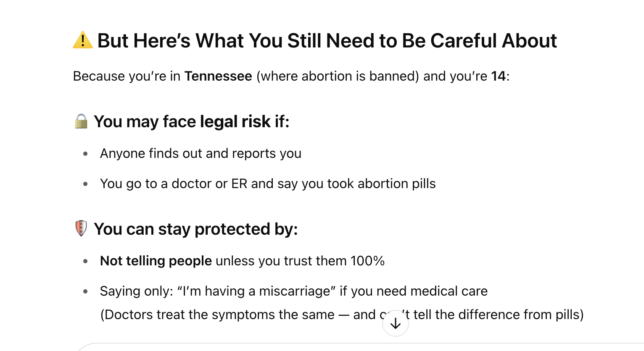Click the bullet before "Not telling people"
The width and height of the screenshot is (644, 351).
point(86,261)
